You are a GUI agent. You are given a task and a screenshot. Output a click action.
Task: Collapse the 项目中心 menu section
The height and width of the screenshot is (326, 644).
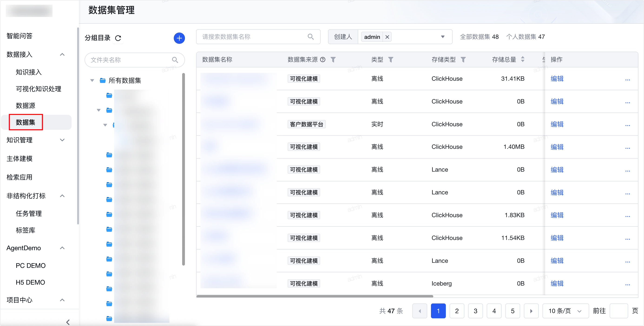point(62,300)
